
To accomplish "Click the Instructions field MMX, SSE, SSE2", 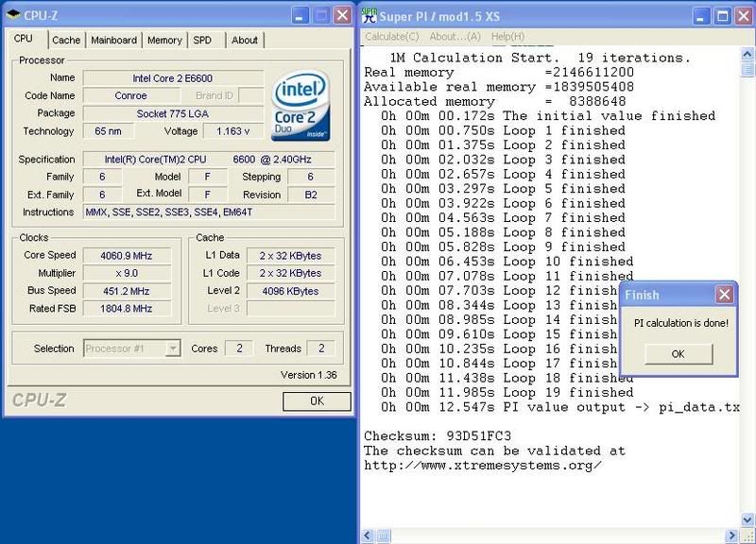I will click(x=208, y=212).
